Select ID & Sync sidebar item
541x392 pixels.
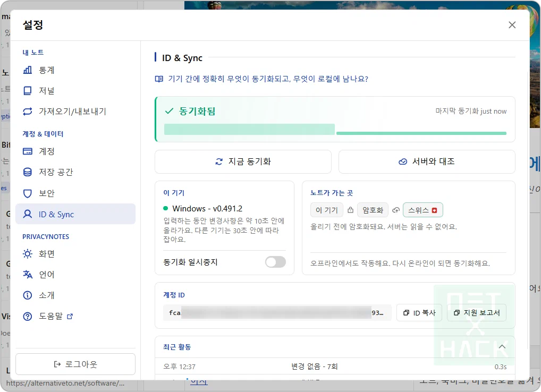pyautogui.click(x=75, y=214)
